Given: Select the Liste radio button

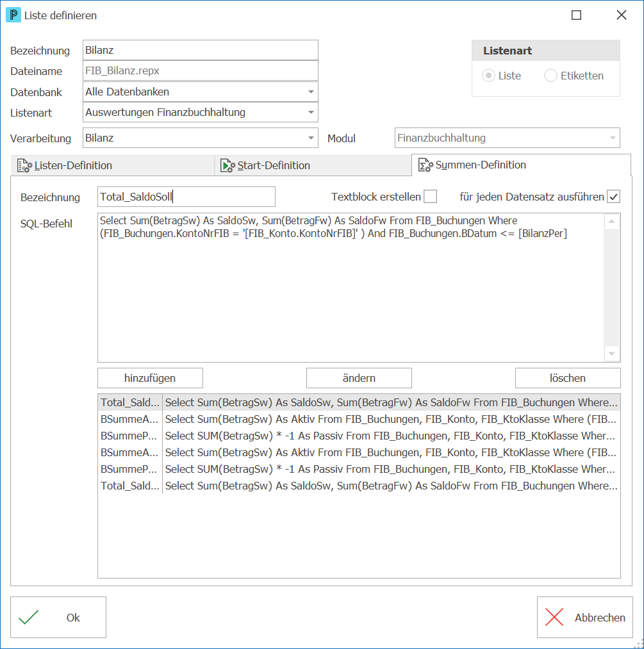Looking at the screenshot, I should click(x=489, y=76).
